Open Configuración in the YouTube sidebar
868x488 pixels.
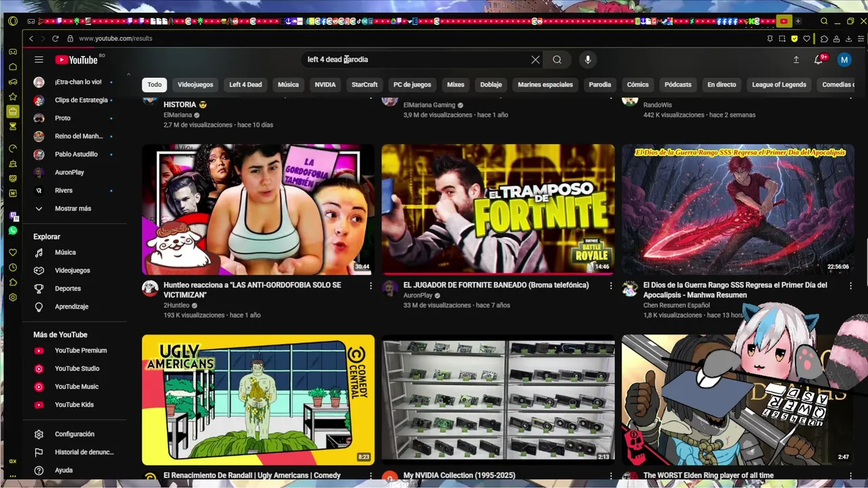[x=74, y=434]
